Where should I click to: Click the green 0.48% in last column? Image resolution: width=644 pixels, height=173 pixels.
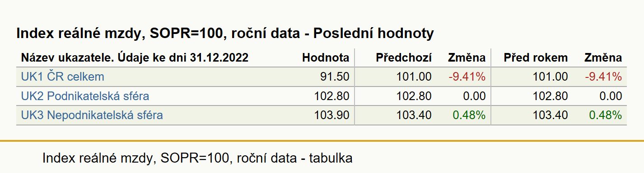pyautogui.click(x=606, y=115)
